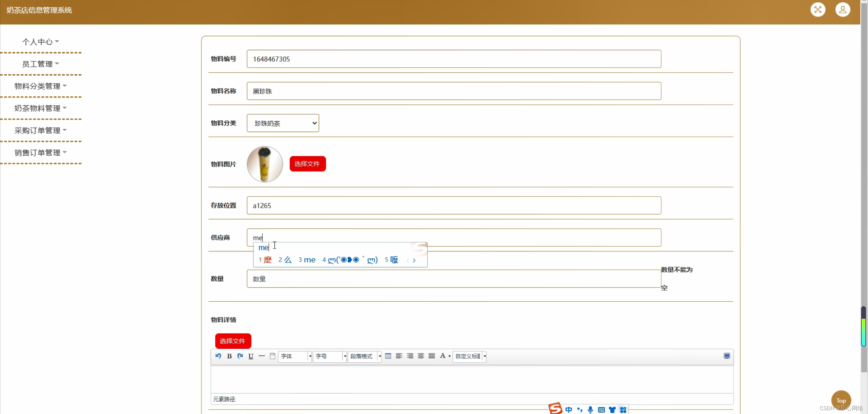Click into the 数量 quantity input field
This screenshot has width=868, height=414.
(454, 279)
